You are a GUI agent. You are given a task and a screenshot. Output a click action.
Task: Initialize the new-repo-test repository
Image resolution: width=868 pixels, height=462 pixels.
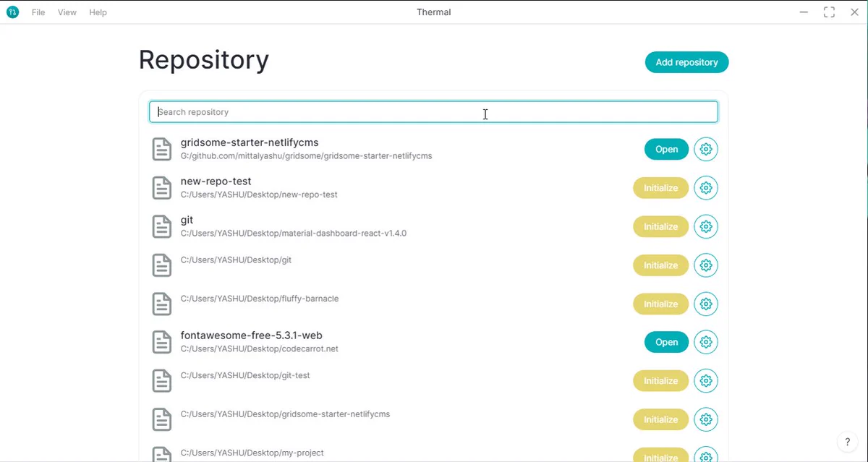[x=660, y=188]
